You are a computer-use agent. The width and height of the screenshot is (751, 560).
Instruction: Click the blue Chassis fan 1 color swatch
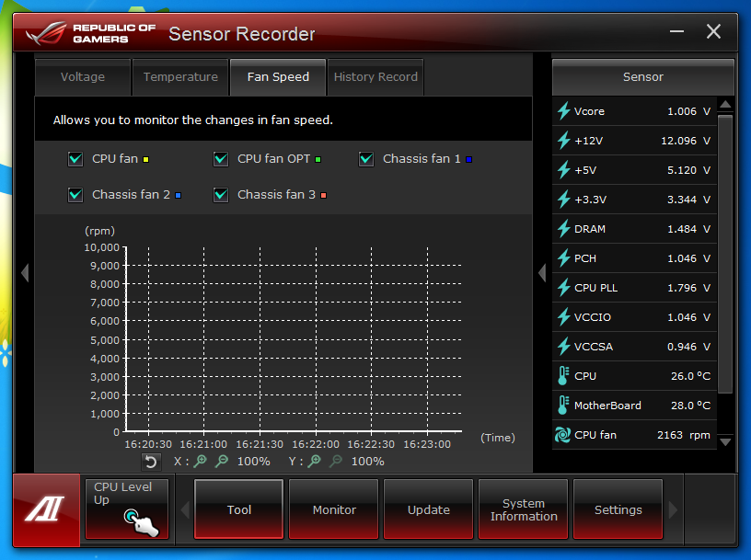(x=468, y=159)
